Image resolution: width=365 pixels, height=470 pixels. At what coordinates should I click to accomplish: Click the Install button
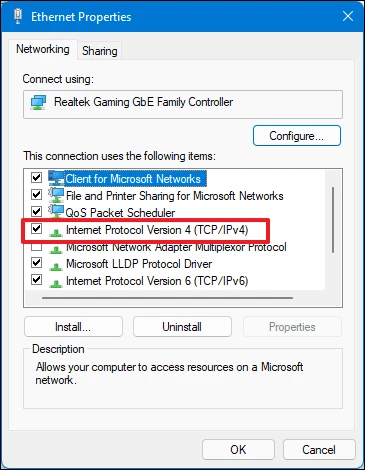(73, 327)
